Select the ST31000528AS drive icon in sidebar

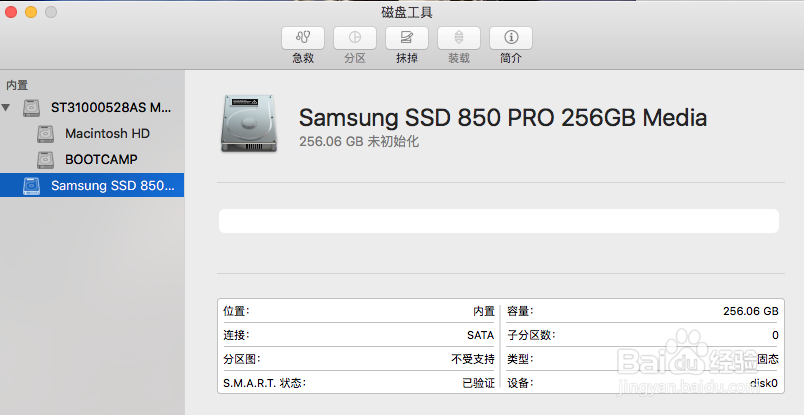tap(31, 108)
